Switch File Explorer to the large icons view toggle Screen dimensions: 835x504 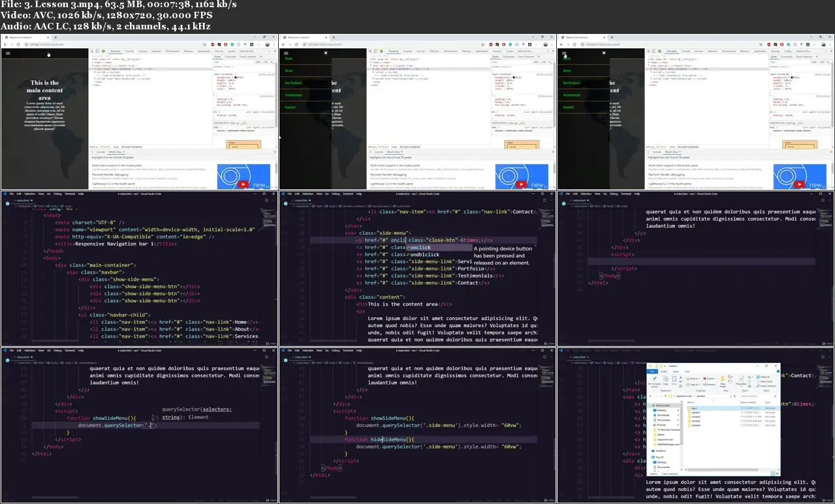pyautogui.click(x=778, y=473)
